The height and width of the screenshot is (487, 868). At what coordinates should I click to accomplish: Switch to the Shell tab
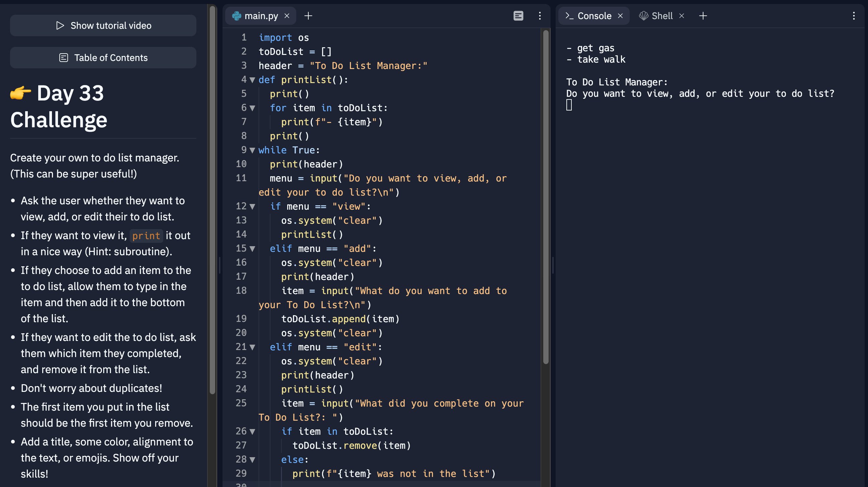tap(662, 16)
